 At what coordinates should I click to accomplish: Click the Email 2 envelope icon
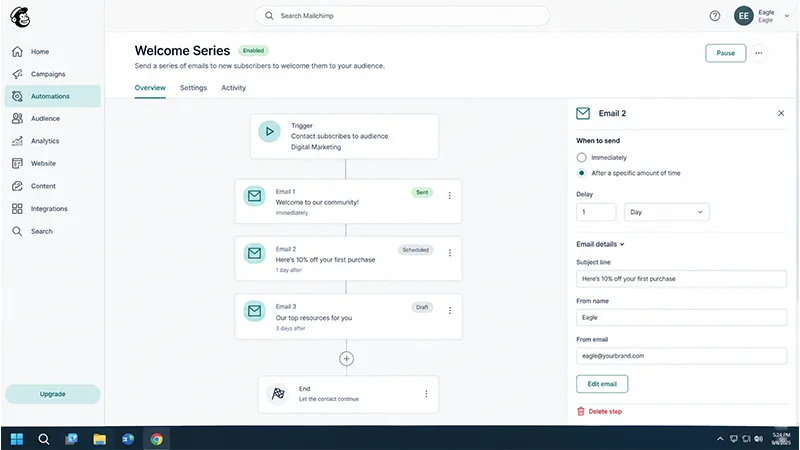pyautogui.click(x=254, y=254)
